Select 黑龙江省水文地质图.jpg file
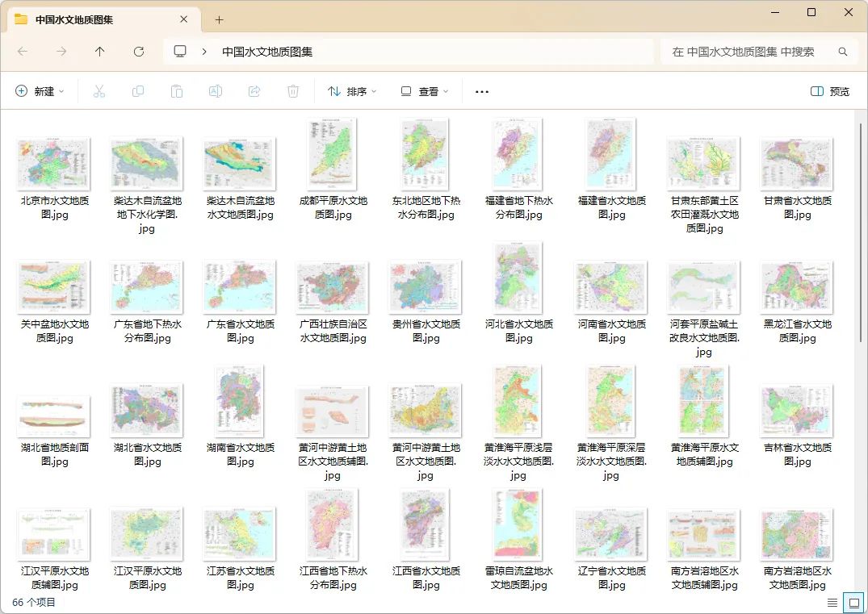This screenshot has height=614, width=868. point(797,302)
